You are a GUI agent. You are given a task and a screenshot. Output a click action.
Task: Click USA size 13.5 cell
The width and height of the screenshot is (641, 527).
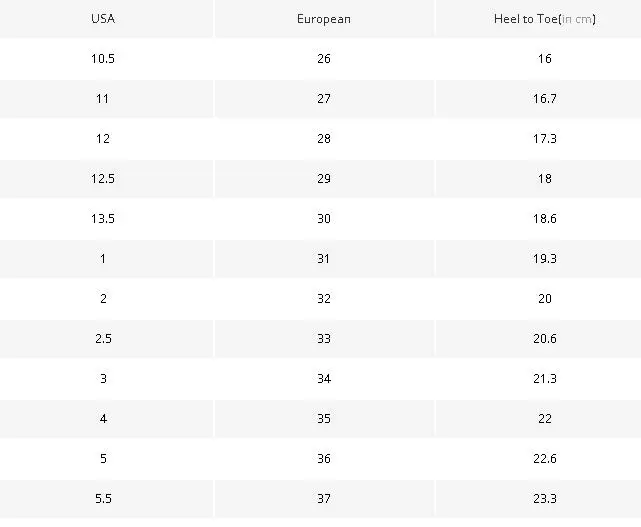click(x=103, y=219)
